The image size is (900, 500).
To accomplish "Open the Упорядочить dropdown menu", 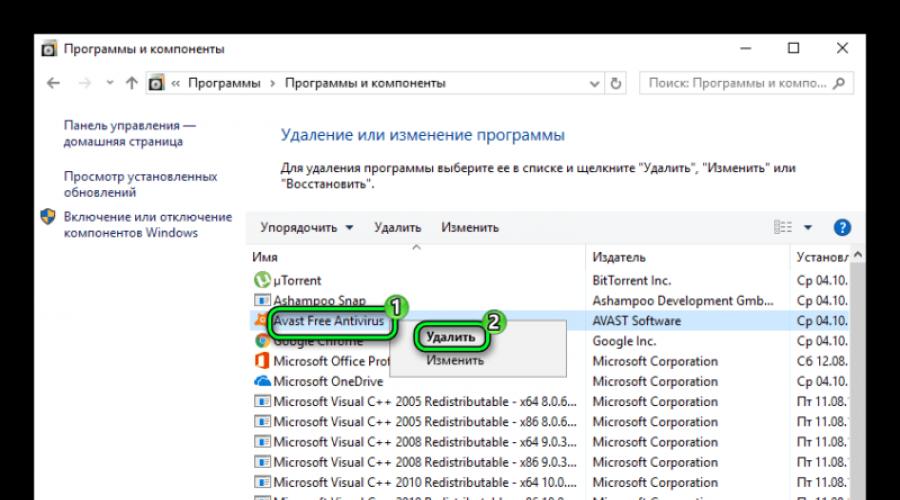I will [x=307, y=227].
